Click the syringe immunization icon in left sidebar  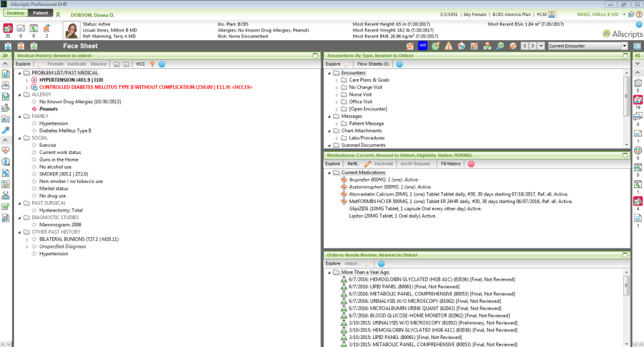(x=6, y=130)
